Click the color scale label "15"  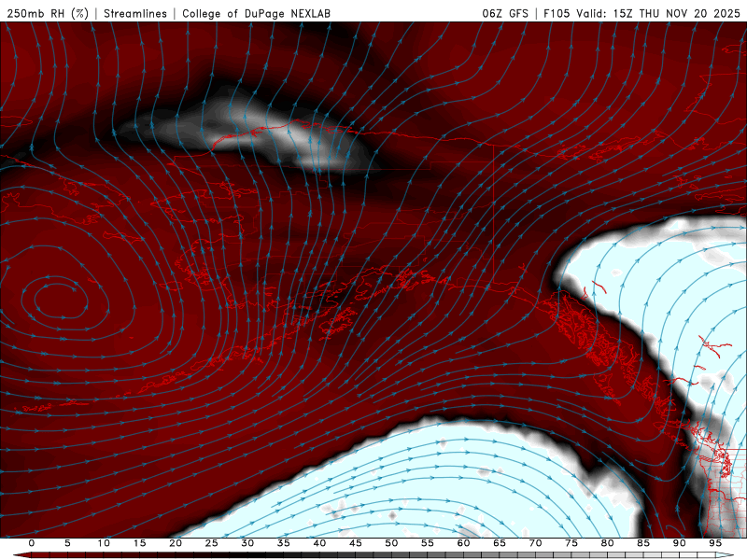pyautogui.click(x=139, y=543)
